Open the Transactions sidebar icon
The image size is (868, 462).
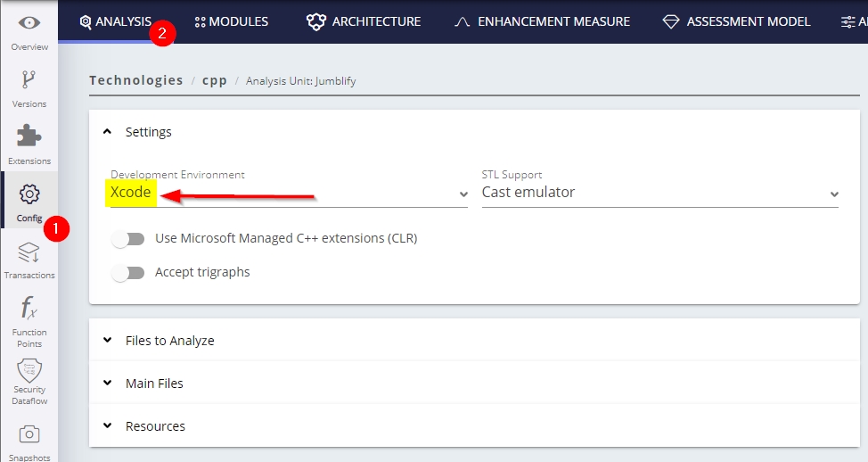29,252
